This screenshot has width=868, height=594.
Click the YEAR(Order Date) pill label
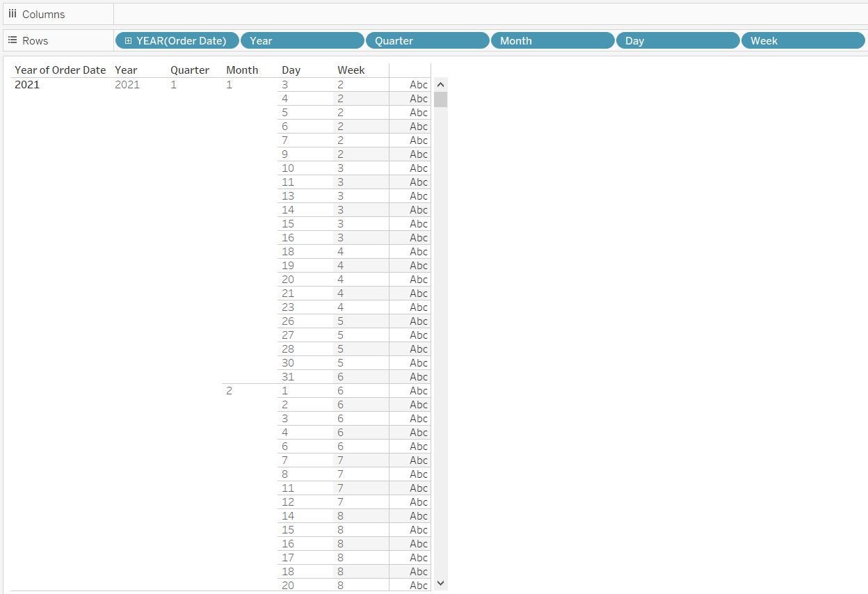182,40
